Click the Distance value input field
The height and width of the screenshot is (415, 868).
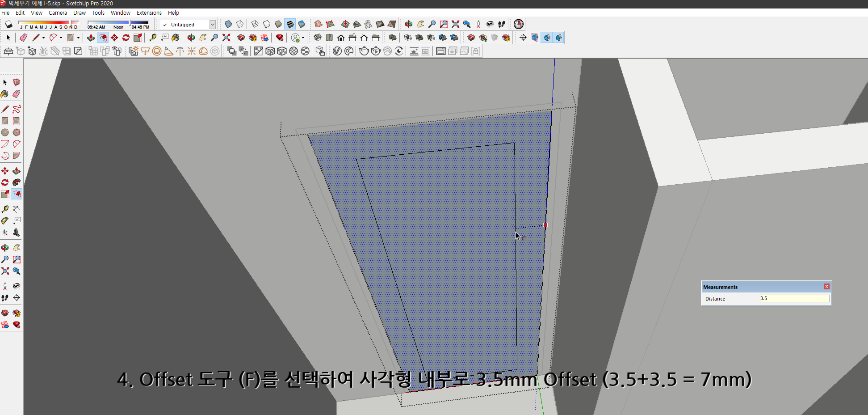794,298
